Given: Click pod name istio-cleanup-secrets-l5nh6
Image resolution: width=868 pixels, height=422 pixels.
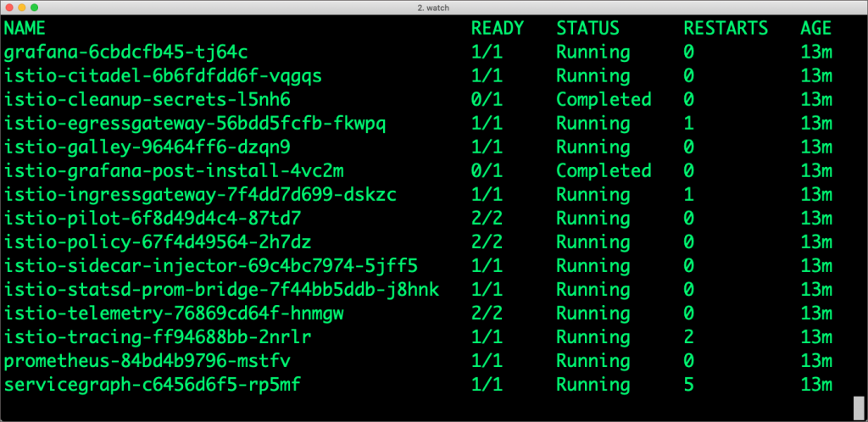Looking at the screenshot, I should (147, 100).
